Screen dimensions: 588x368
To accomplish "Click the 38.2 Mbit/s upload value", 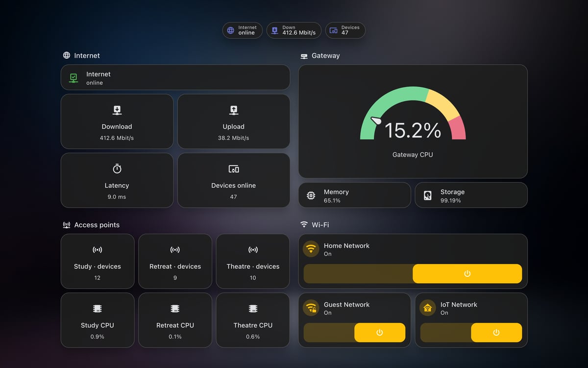I will pyautogui.click(x=234, y=138).
